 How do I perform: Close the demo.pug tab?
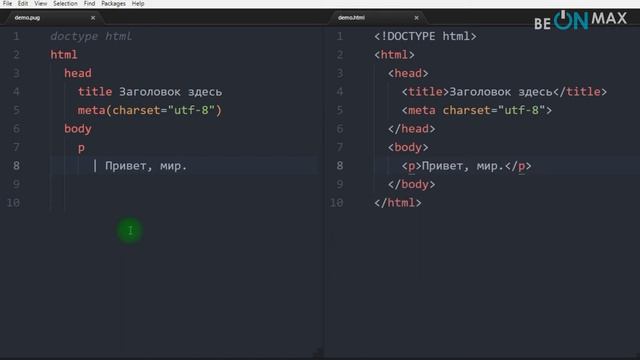93,18
